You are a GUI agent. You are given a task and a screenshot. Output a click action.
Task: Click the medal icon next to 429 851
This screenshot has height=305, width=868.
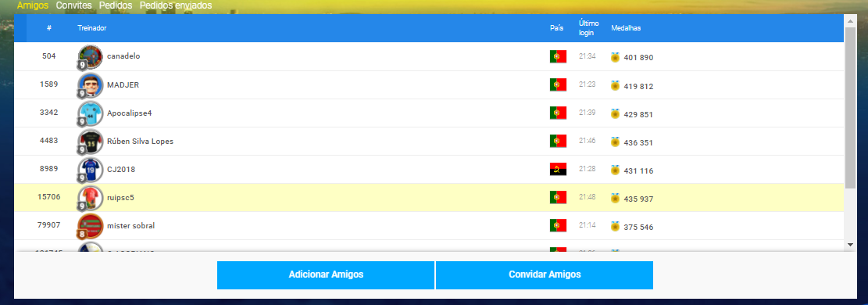tap(615, 113)
